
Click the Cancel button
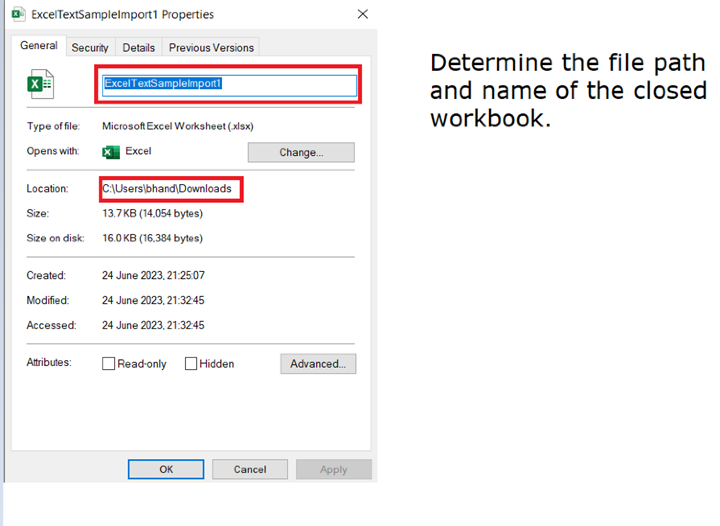click(250, 469)
